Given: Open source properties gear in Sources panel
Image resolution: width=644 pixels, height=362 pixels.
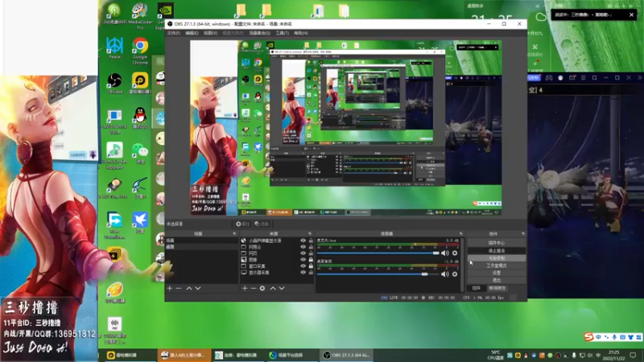Looking at the screenshot, I should [262, 288].
